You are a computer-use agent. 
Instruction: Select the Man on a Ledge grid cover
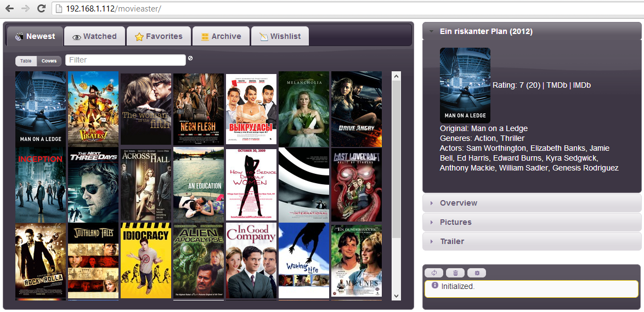coord(41,109)
